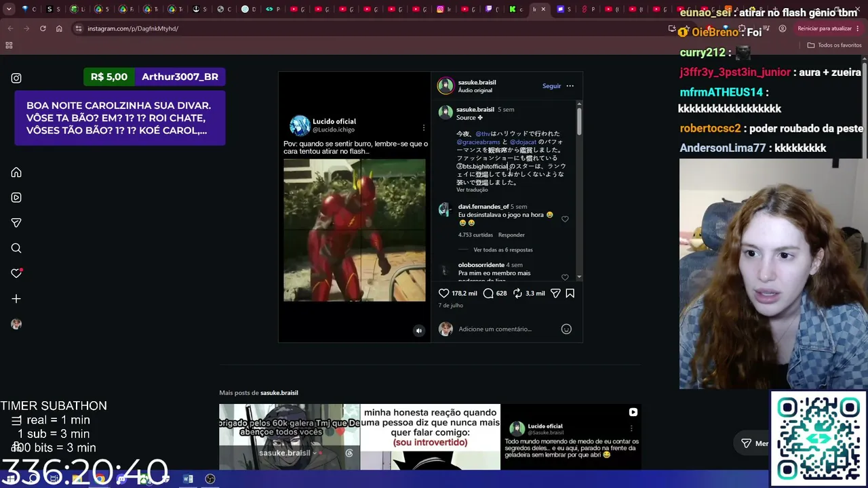
Task: Focus the Adicione um comentário field
Action: 507,329
